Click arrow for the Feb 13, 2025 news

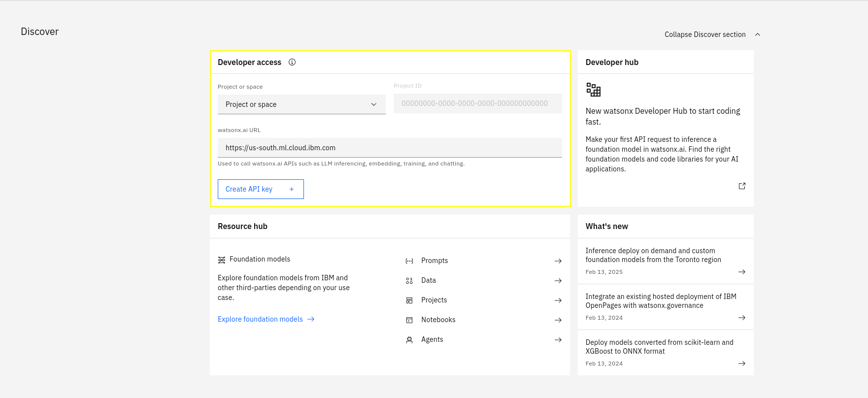click(742, 272)
